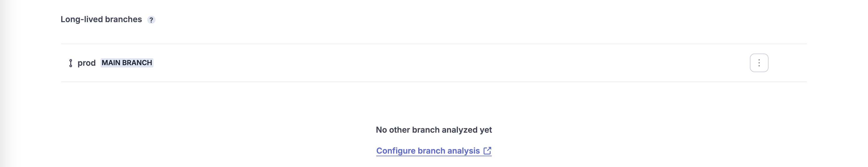Click the MAIN BRANCH badge

pyautogui.click(x=127, y=63)
